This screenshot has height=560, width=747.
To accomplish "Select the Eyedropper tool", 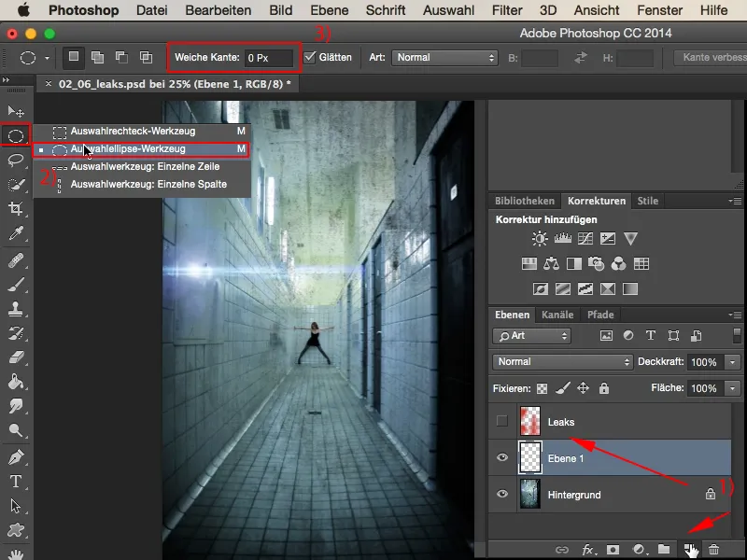I will (x=16, y=233).
